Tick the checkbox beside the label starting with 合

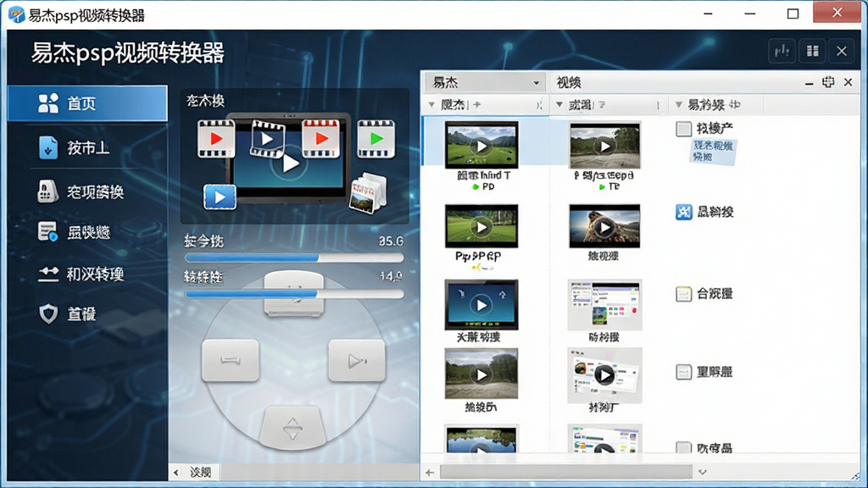pyautogui.click(x=684, y=294)
